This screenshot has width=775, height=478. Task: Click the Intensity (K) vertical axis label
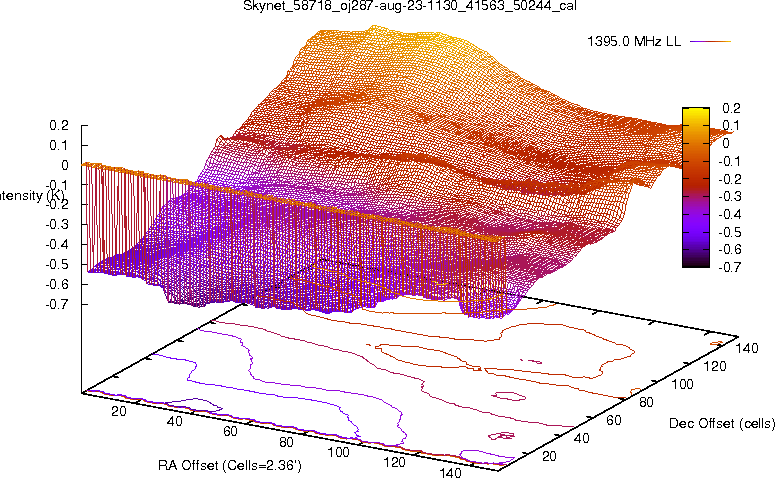(x=31, y=196)
